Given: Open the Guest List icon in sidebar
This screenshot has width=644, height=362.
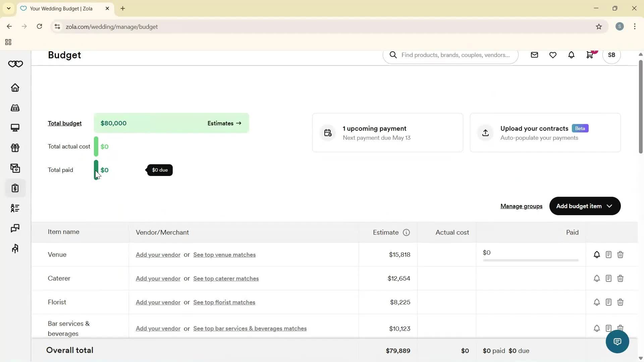Looking at the screenshot, I should 15,208.
